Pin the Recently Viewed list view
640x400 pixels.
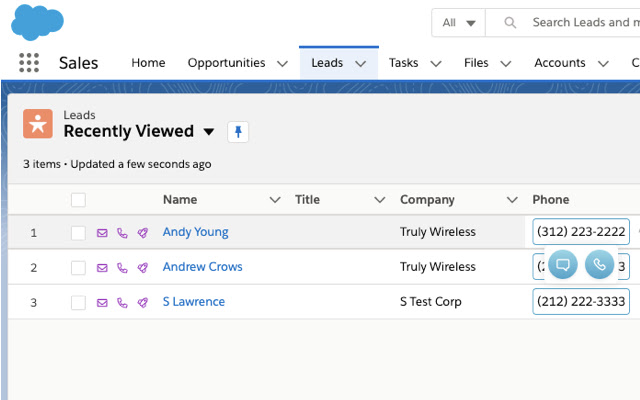[x=237, y=131]
